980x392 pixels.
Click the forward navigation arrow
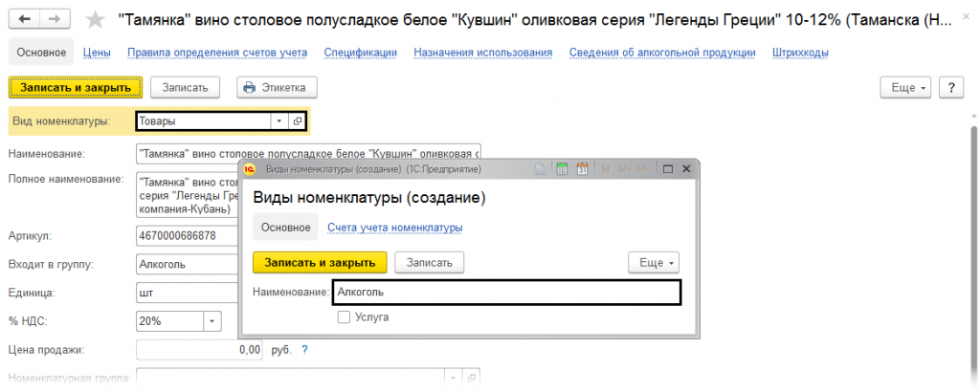pyautogui.click(x=56, y=20)
